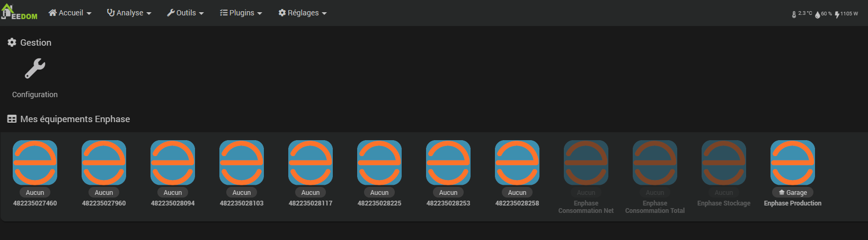Expand the Accueil dropdown caret

89,13
